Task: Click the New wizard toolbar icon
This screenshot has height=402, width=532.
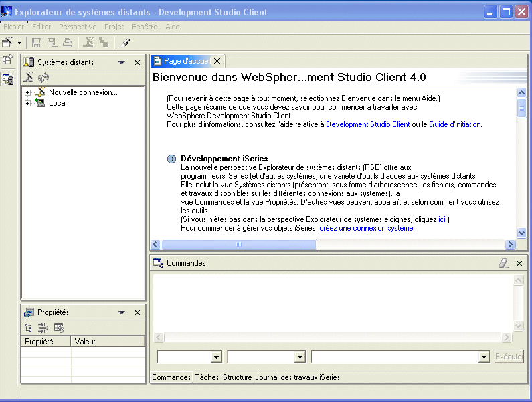Action: pos(7,43)
